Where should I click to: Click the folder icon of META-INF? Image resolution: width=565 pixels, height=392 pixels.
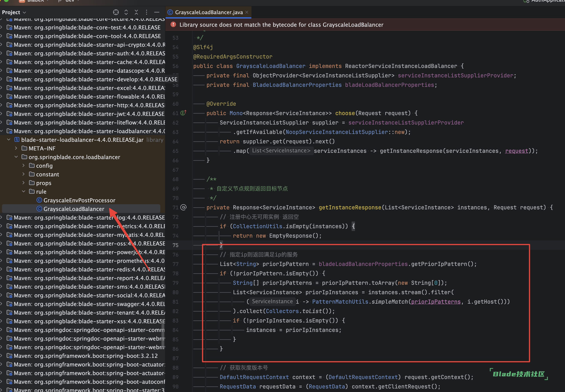coord(24,148)
